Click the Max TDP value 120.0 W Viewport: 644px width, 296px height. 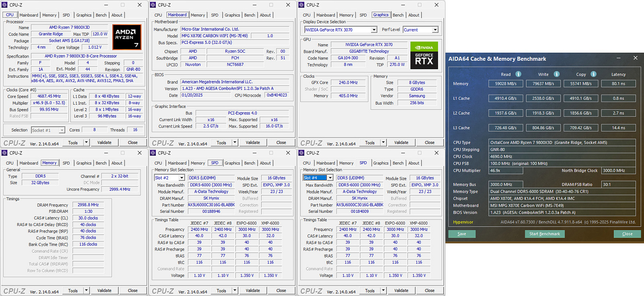pyautogui.click(x=100, y=34)
